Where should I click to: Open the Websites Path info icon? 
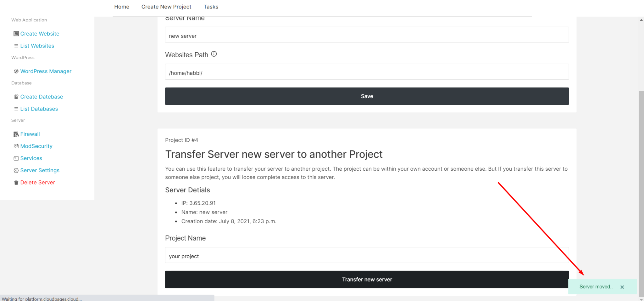(x=214, y=54)
